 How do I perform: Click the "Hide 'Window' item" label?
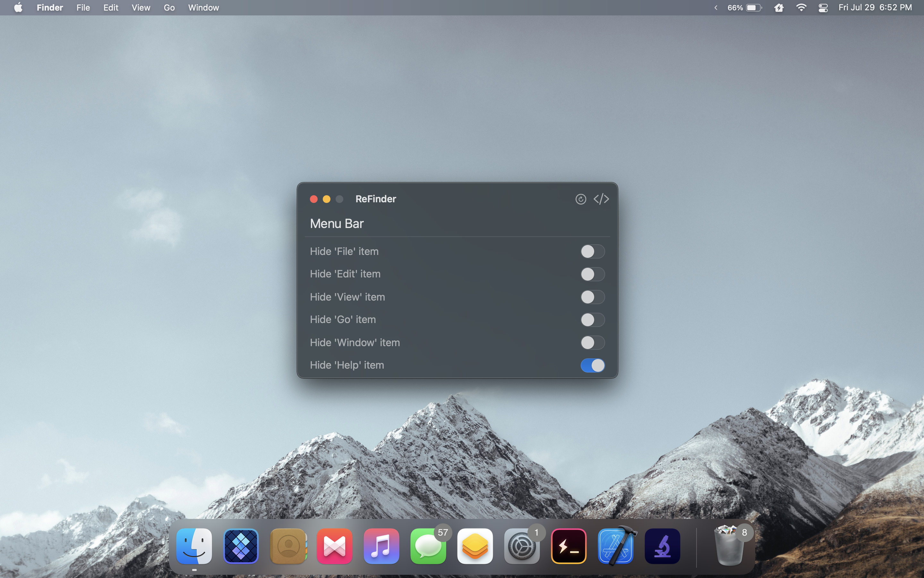[x=355, y=343]
